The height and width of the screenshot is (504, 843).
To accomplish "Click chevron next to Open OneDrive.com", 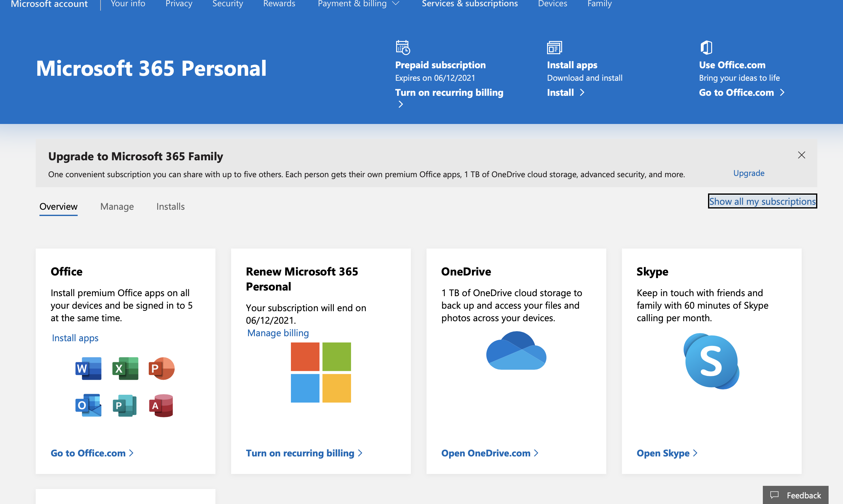I will (536, 453).
